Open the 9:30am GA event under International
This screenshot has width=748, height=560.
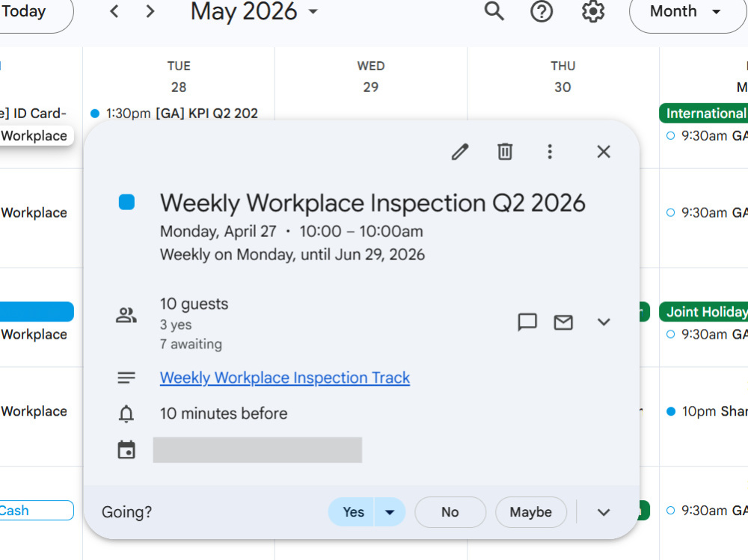[707, 136]
